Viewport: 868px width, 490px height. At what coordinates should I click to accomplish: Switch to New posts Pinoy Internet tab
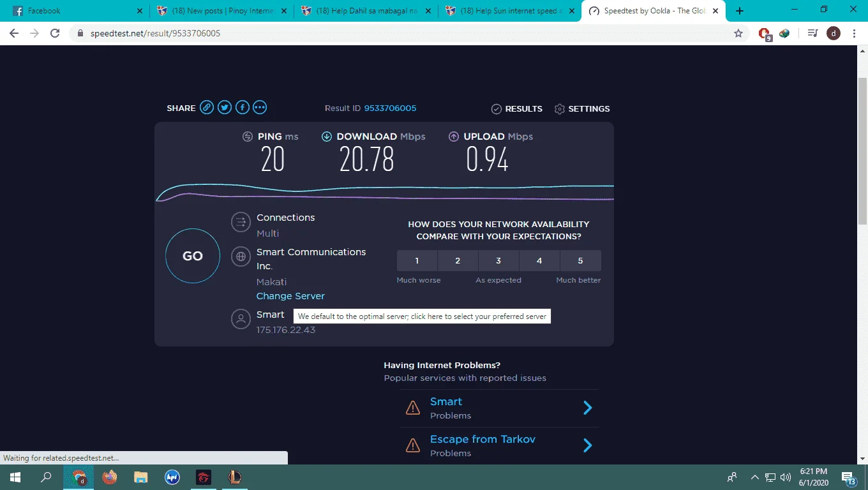222,11
